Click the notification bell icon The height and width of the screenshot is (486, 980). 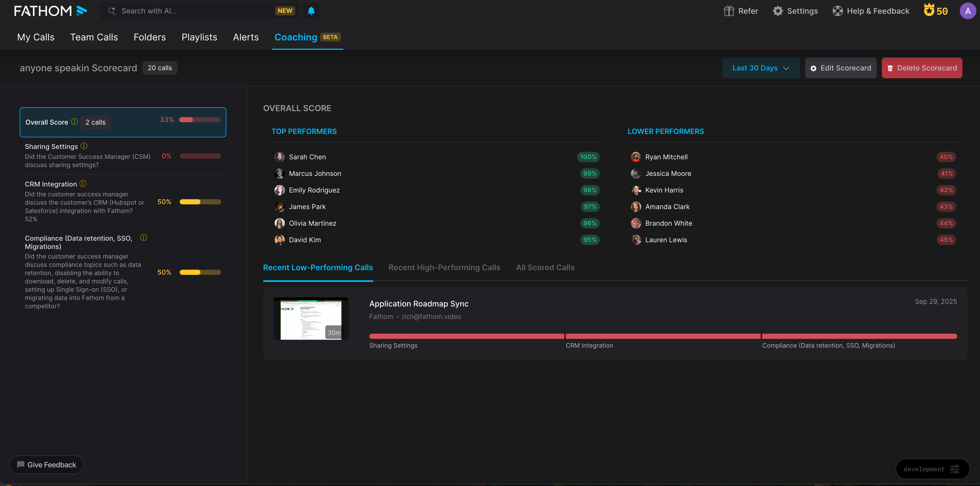(311, 11)
